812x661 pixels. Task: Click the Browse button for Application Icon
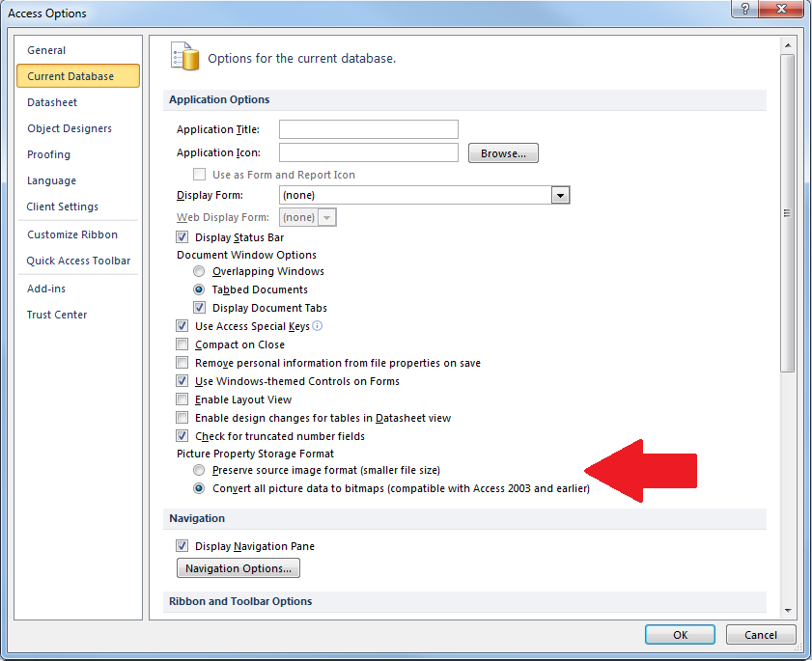(x=503, y=152)
